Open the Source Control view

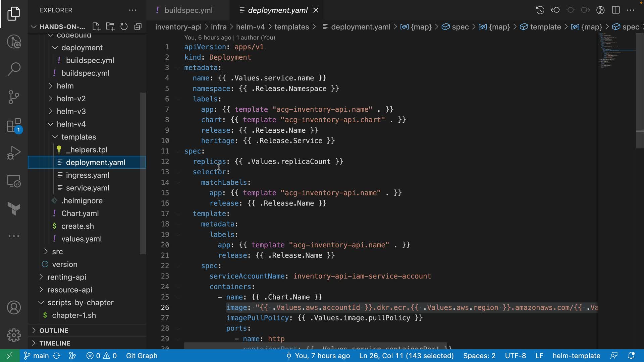click(x=14, y=97)
